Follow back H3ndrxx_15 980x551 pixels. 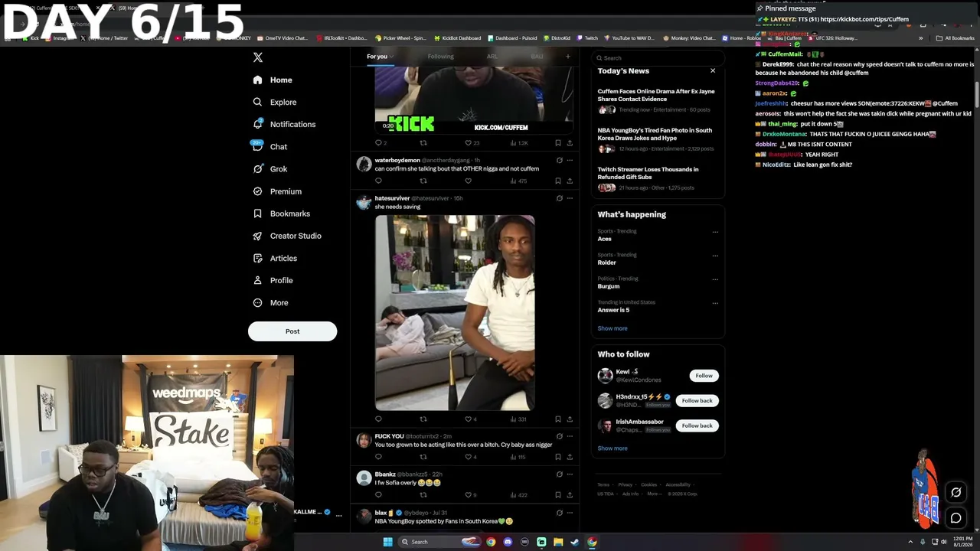[x=697, y=400]
